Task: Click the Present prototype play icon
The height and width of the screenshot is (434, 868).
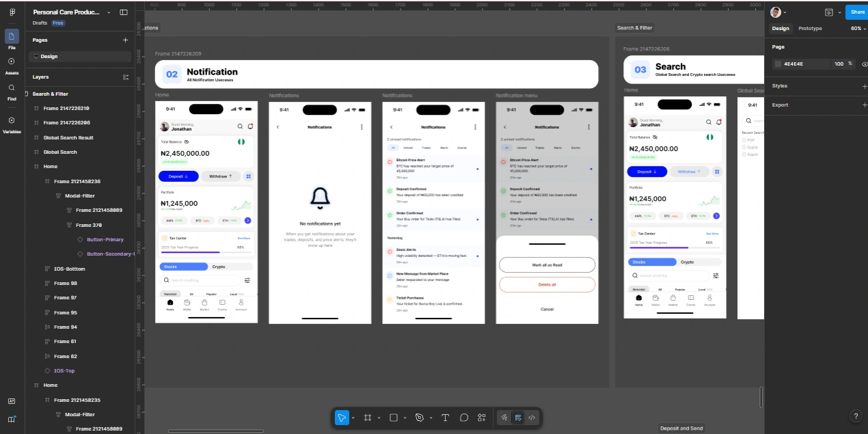Action: pyautogui.click(x=829, y=12)
